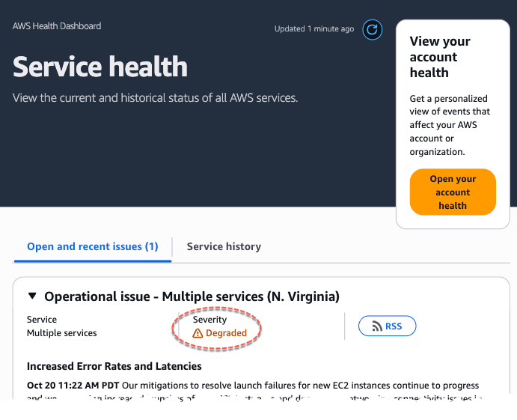This screenshot has height=420, width=517.
Task: Select the Service health page heading
Action: coord(100,67)
